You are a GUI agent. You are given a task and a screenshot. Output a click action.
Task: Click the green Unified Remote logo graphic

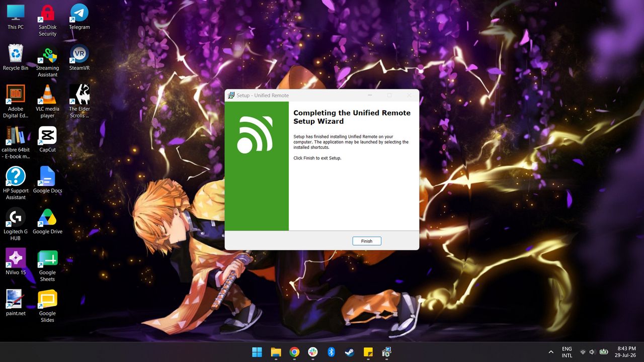point(255,134)
